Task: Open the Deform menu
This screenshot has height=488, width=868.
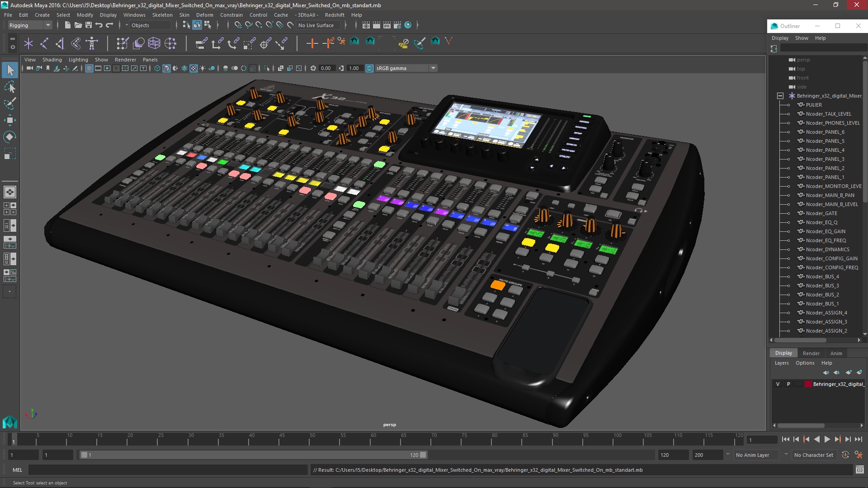Action: coord(204,15)
